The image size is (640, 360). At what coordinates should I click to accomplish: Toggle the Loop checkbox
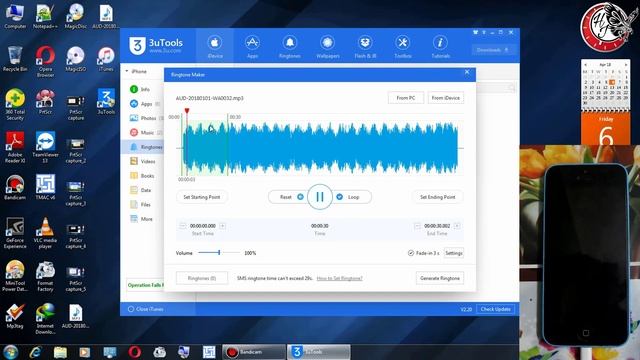340,197
